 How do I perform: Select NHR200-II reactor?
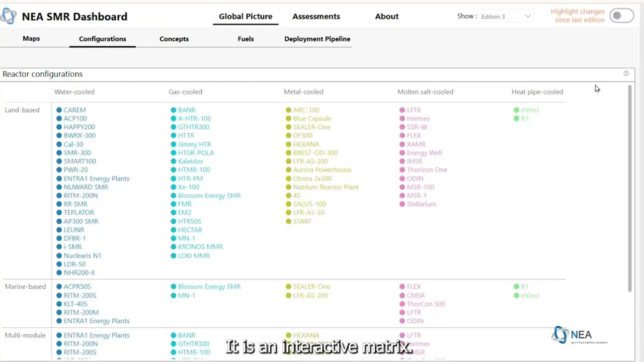pos(79,273)
